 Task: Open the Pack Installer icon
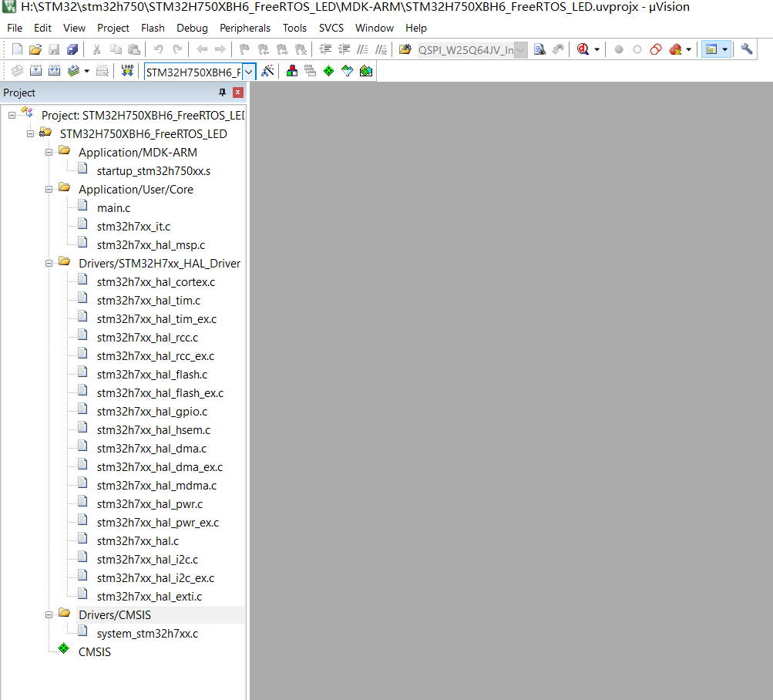(366, 71)
